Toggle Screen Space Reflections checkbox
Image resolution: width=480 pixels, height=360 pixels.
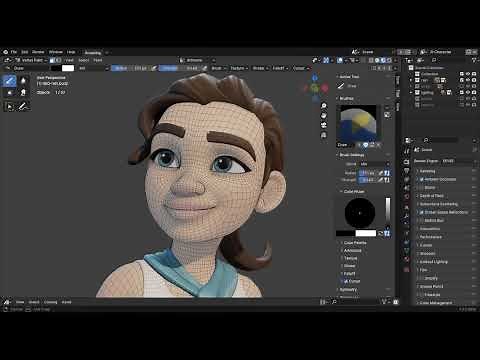(421, 212)
